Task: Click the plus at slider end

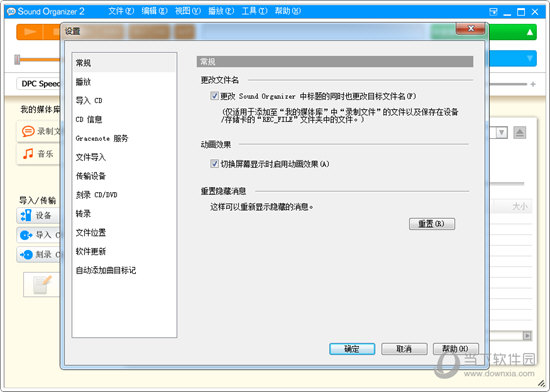Action: tap(533, 84)
